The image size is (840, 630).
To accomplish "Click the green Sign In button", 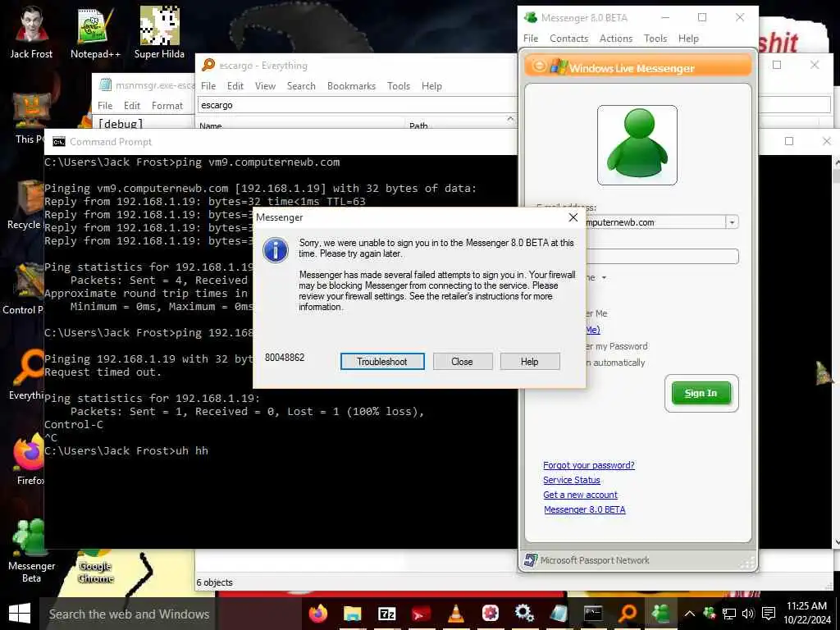I will pos(701,393).
